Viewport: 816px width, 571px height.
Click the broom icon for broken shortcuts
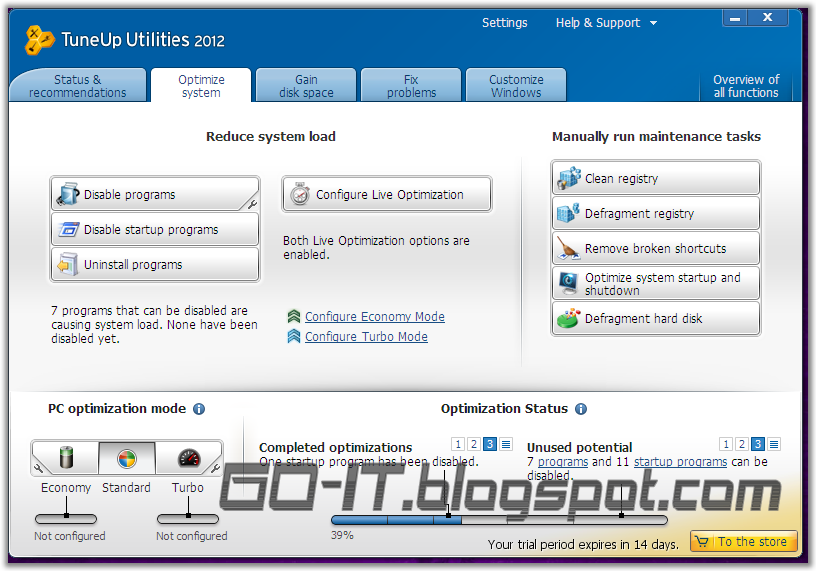(x=568, y=248)
